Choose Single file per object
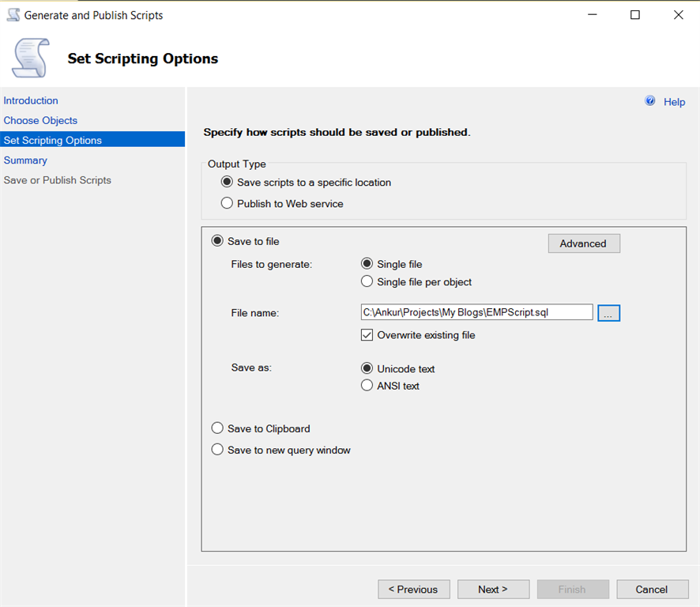The height and width of the screenshot is (607, 700). [x=367, y=281]
